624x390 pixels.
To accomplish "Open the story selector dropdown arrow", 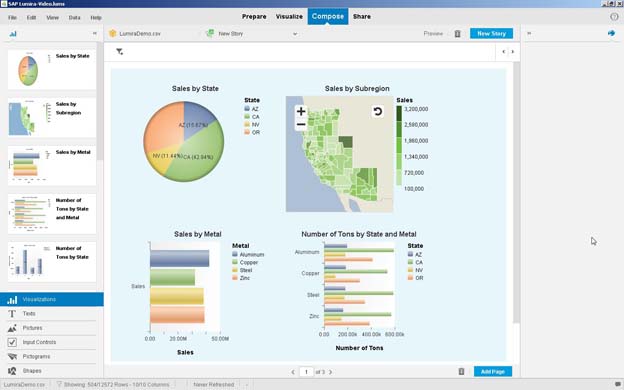I will (x=295, y=34).
